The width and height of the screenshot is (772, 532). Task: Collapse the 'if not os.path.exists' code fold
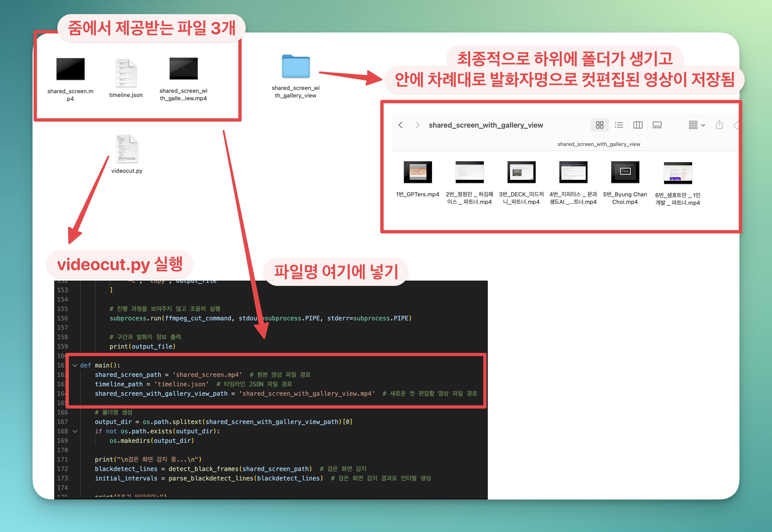click(x=75, y=431)
